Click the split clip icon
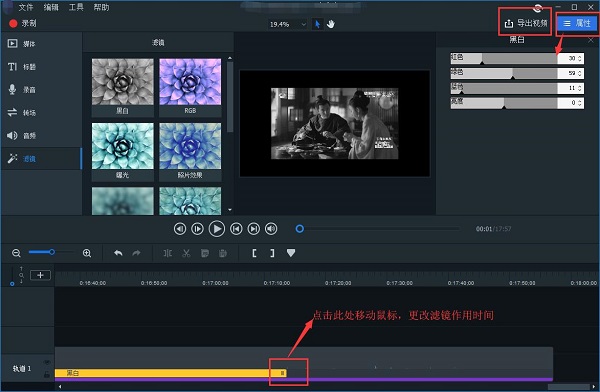This screenshot has height=392, width=600. point(168,253)
